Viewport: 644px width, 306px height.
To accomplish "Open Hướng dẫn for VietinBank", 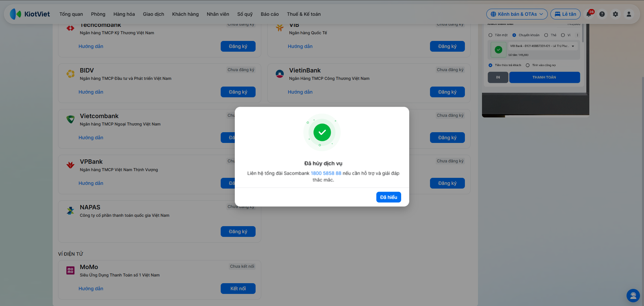I will pyautogui.click(x=300, y=92).
